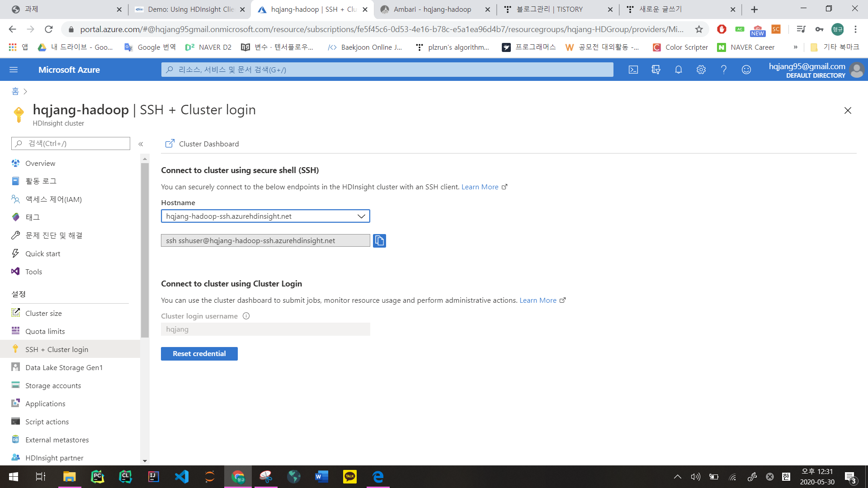868x488 pixels.
Task: Focus the Azure global search box
Action: click(x=387, y=70)
